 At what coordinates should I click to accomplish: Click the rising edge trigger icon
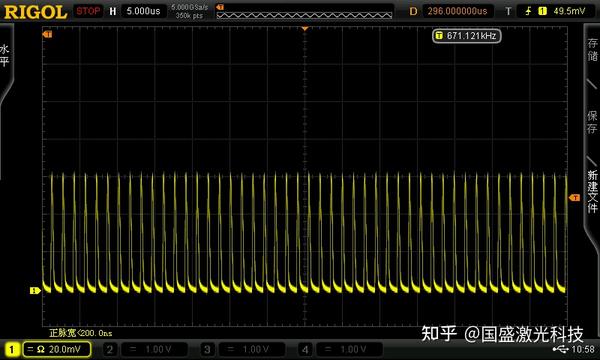pyautogui.click(x=528, y=11)
